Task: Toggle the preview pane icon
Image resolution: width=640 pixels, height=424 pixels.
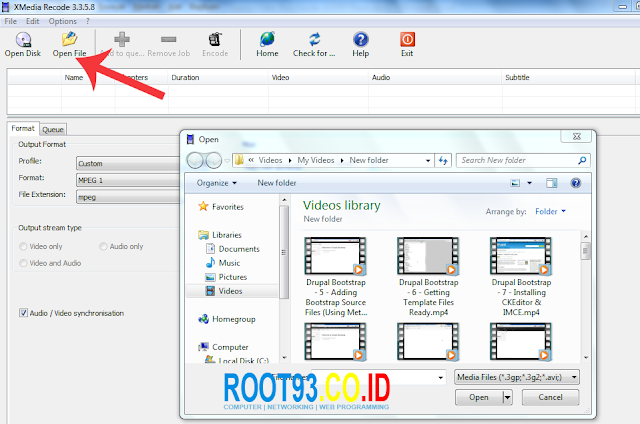Action: tap(551, 183)
